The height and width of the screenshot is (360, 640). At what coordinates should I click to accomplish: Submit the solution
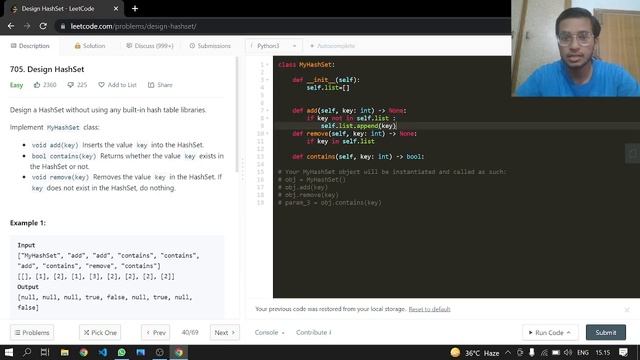point(606,333)
